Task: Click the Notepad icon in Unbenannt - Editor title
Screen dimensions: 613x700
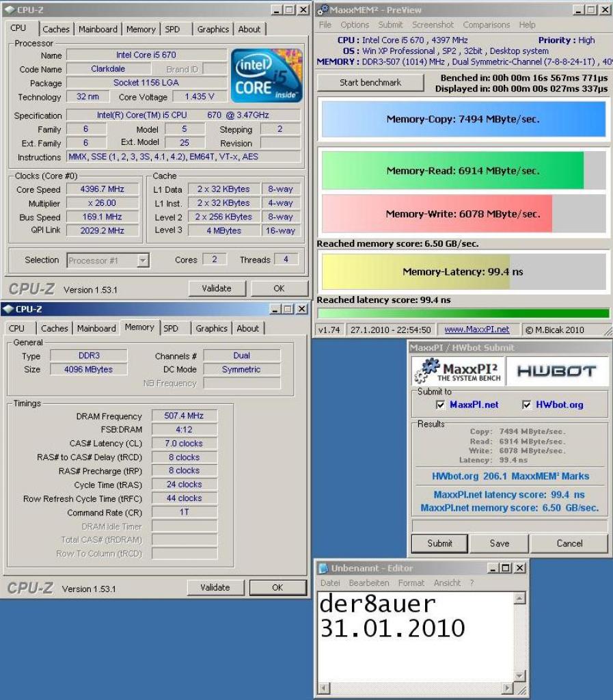Action: point(323,568)
